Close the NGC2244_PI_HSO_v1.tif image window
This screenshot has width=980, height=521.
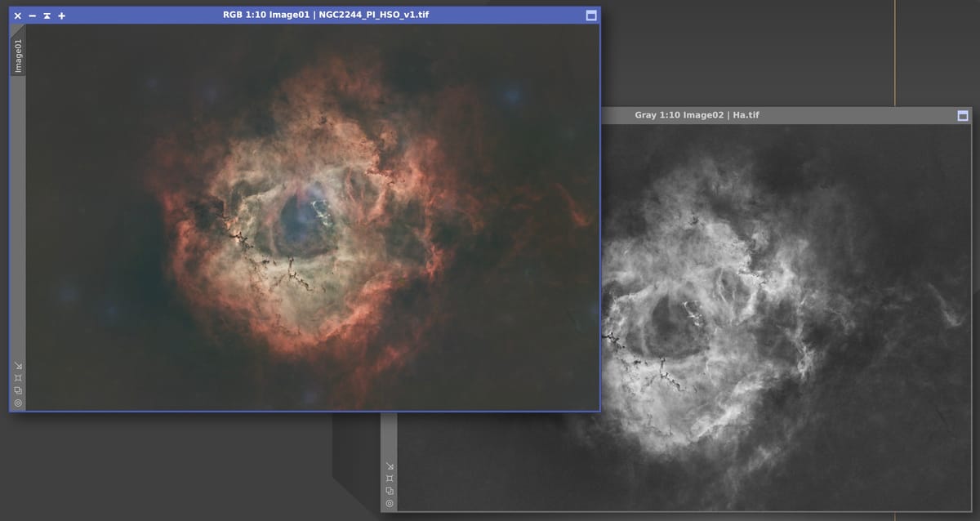[18, 16]
